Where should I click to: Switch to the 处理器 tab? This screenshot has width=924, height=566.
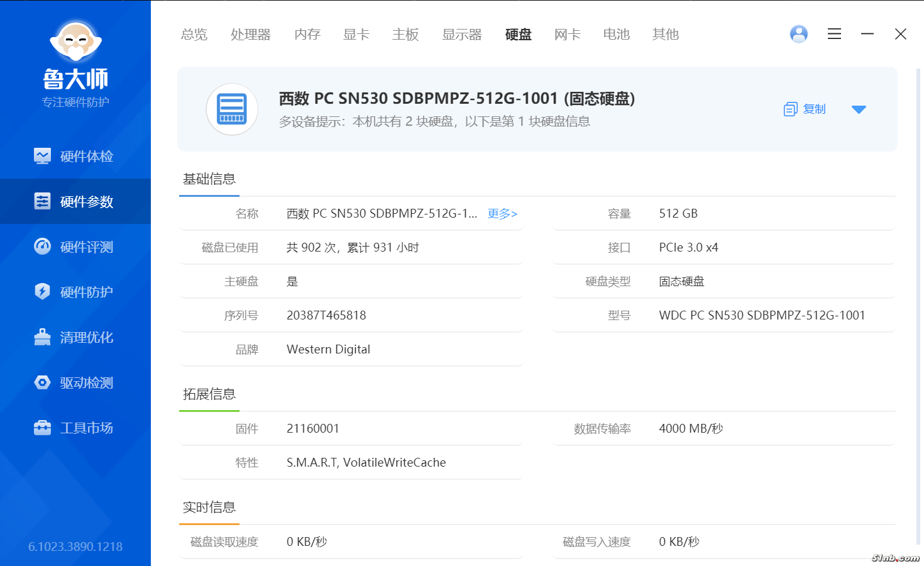pyautogui.click(x=250, y=35)
